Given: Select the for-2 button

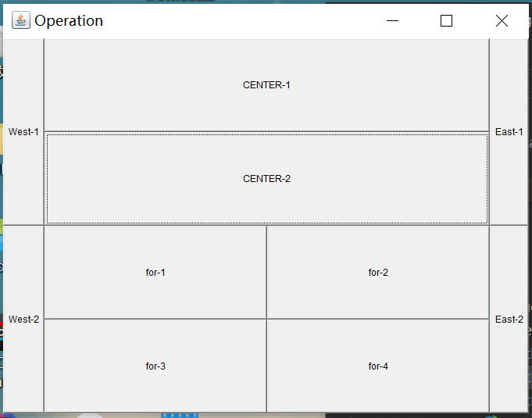Looking at the screenshot, I should pyautogui.click(x=378, y=273).
